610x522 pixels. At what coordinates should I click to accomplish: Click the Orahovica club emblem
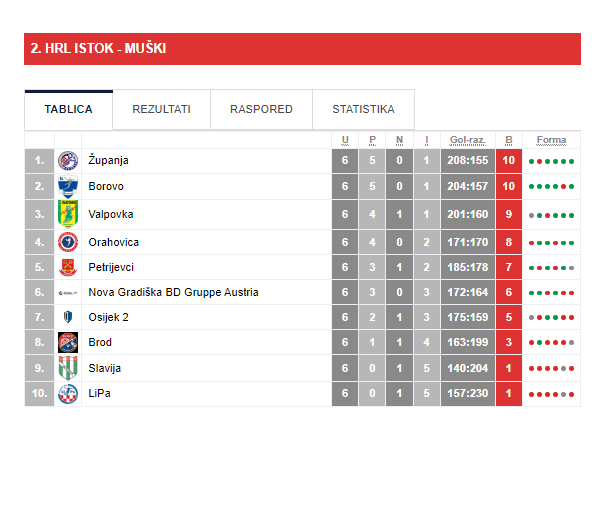tap(68, 242)
